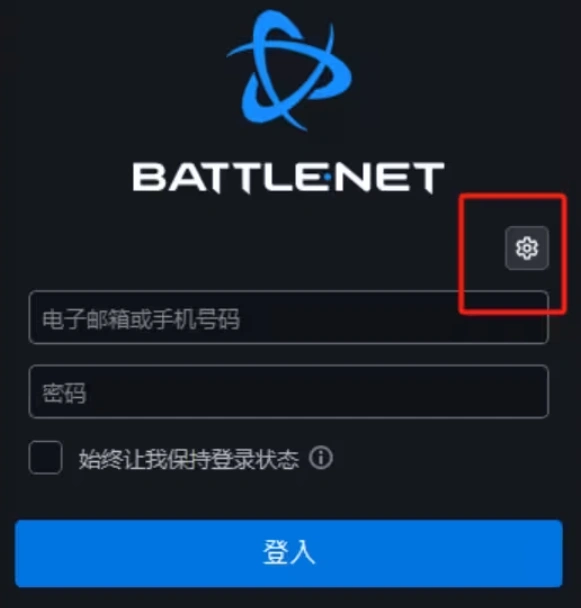Viewport: 581px width, 608px height.
Task: Show the keep-logged-in info tooltip icon
Action: click(x=321, y=458)
